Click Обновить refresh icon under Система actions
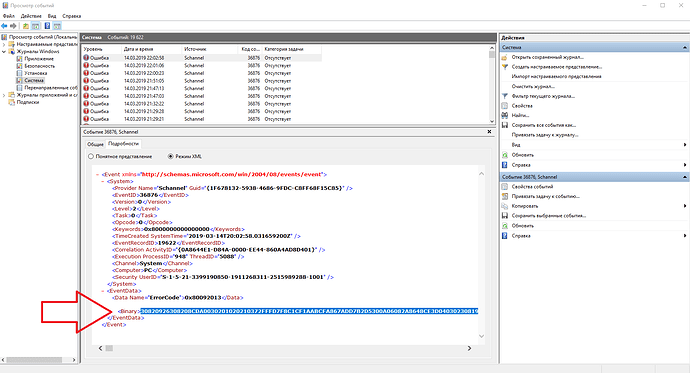This screenshot has height=373, width=690. 505,155
